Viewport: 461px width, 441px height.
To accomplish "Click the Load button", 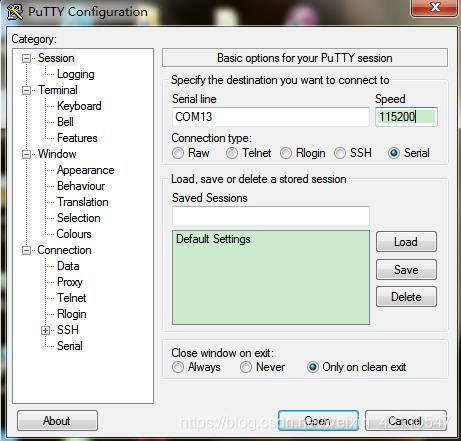I will [406, 242].
